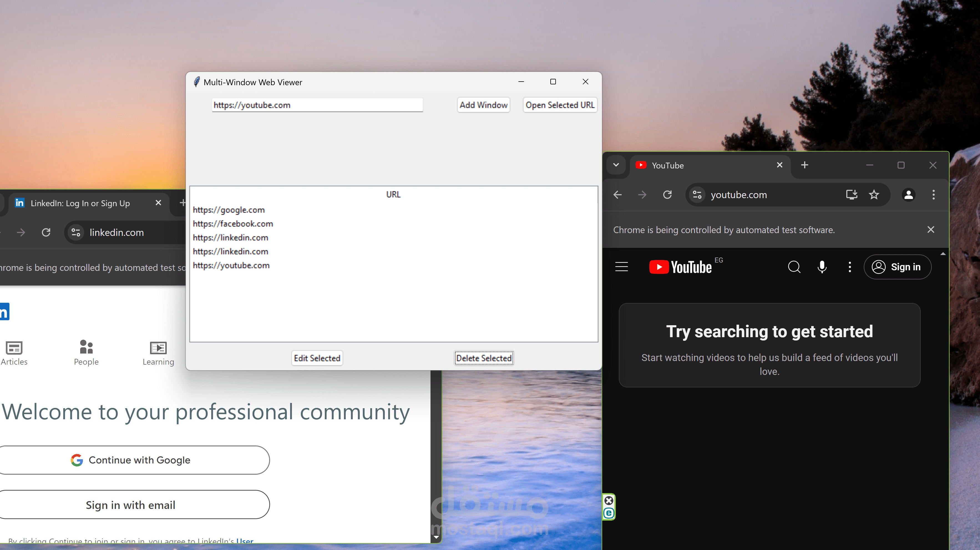Open Chrome profile avatar icon
This screenshot has width=980, height=550.
click(x=908, y=195)
